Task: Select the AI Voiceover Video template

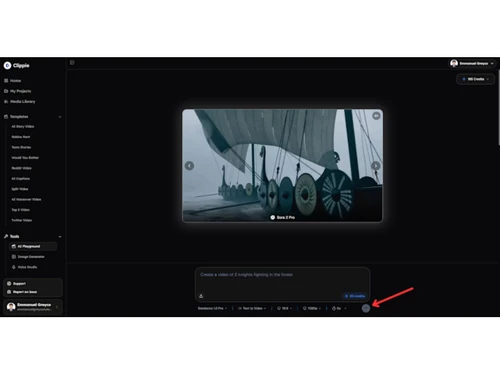Action: click(26, 199)
